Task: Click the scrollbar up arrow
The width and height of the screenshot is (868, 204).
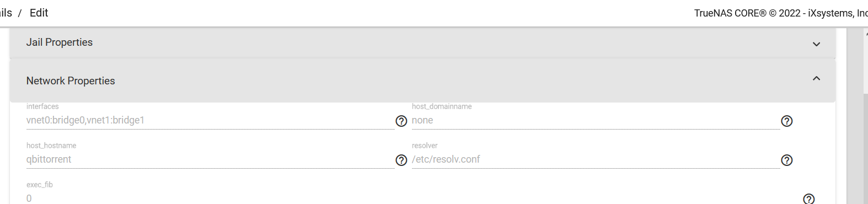Action: point(866,34)
